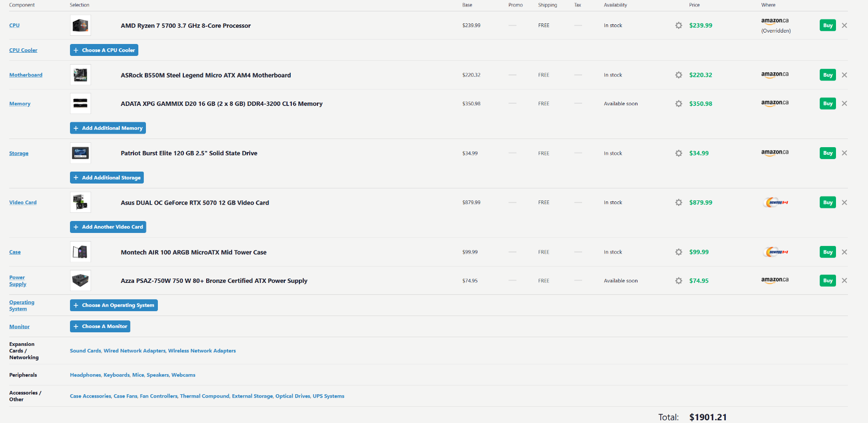Image resolution: width=868 pixels, height=423 pixels.
Task: Open price settings gear for Power Supply row
Action: pyautogui.click(x=679, y=281)
